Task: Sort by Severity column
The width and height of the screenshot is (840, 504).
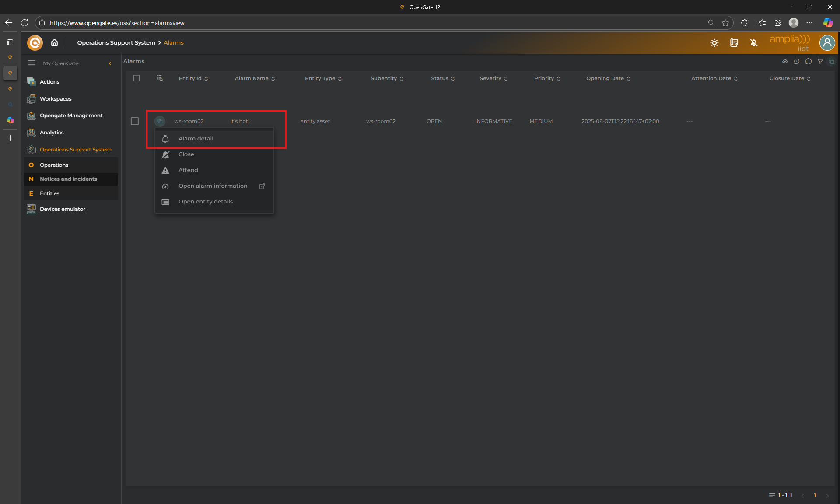Action: point(493,78)
